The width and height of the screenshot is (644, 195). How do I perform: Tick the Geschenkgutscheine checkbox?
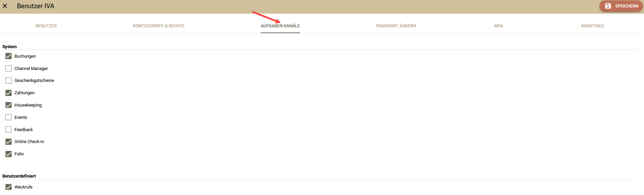9,81
